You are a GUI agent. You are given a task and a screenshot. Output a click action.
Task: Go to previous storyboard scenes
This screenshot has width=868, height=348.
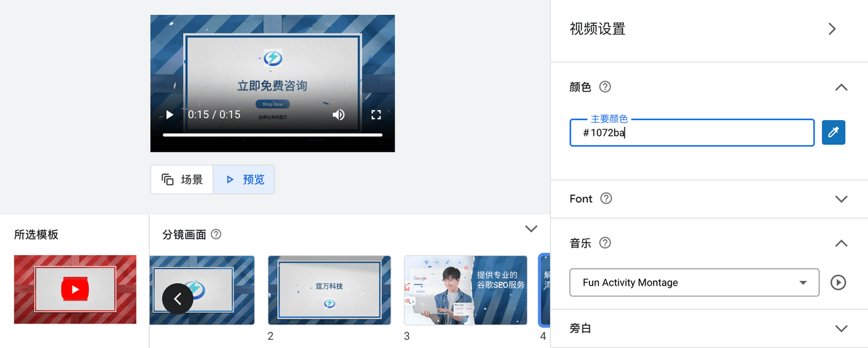click(178, 298)
